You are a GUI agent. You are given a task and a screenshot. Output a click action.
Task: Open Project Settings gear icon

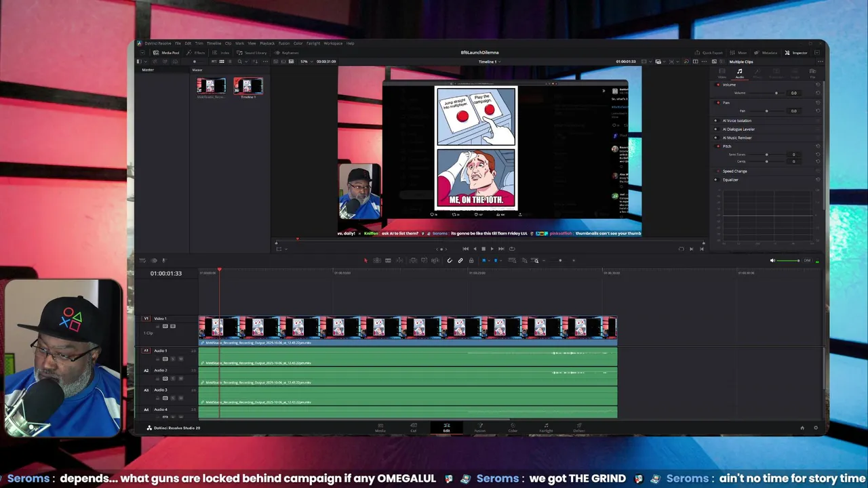point(816,428)
